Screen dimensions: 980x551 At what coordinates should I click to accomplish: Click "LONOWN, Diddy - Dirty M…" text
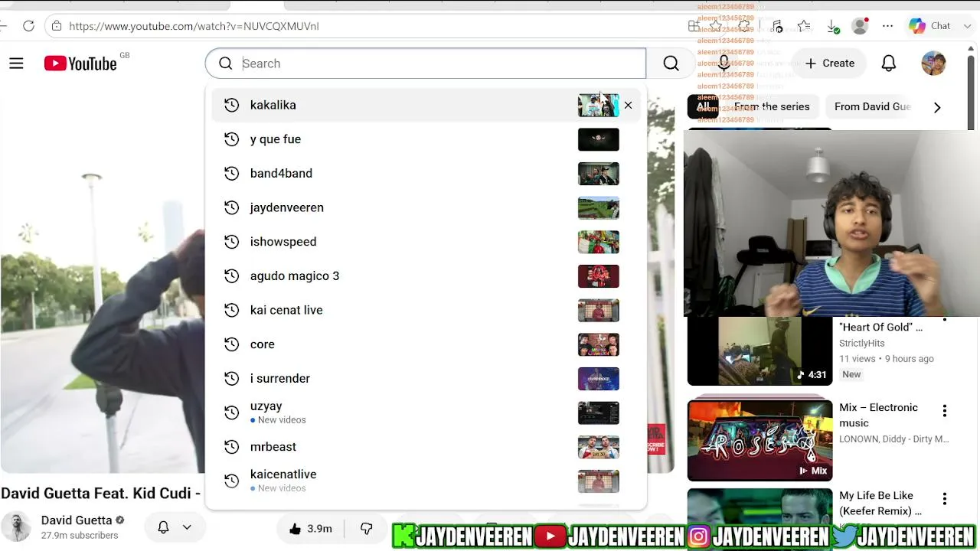tap(893, 439)
